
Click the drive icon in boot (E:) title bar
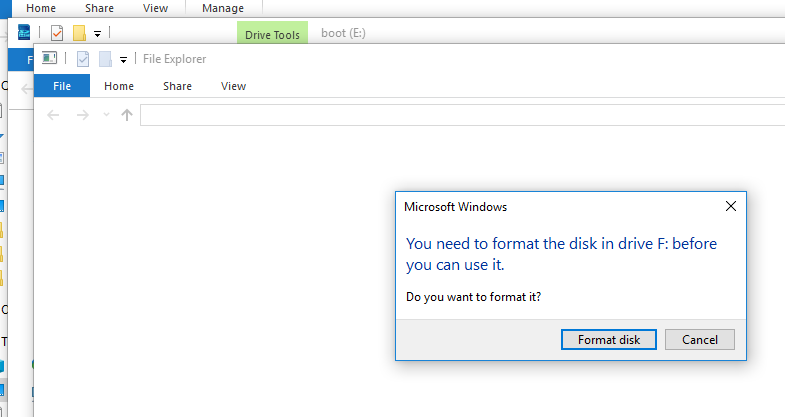click(24, 33)
